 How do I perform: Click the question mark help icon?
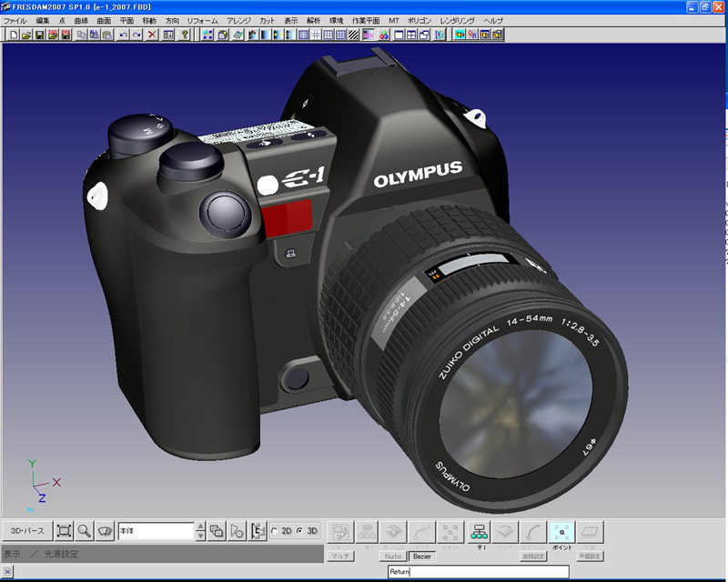[185, 35]
